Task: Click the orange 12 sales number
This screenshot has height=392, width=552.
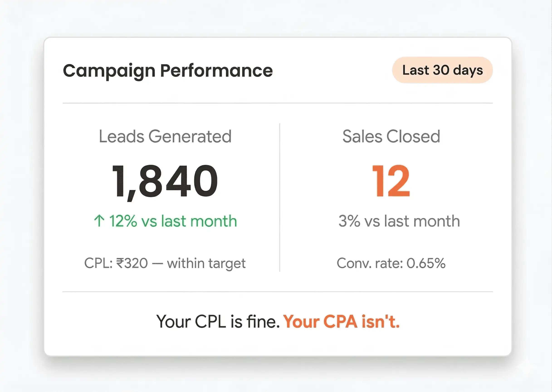Action: click(x=391, y=181)
